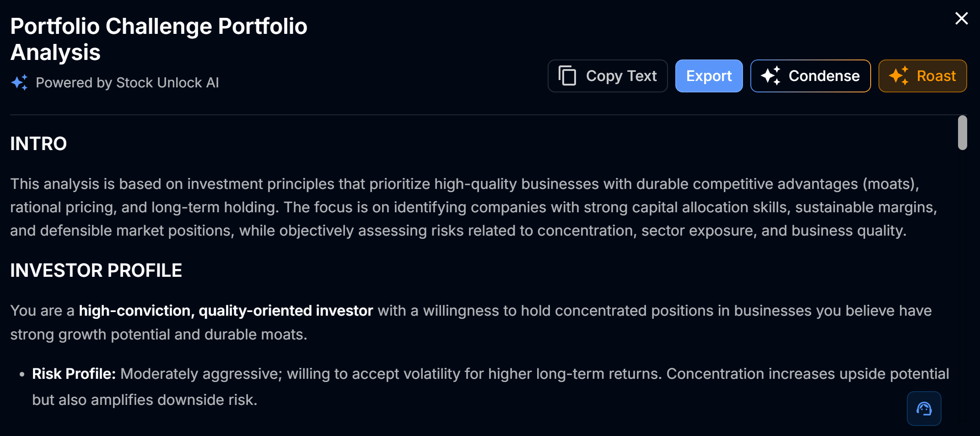Close the Portfolio Analysis dialog
Viewport: 980px width, 436px height.
point(961,18)
